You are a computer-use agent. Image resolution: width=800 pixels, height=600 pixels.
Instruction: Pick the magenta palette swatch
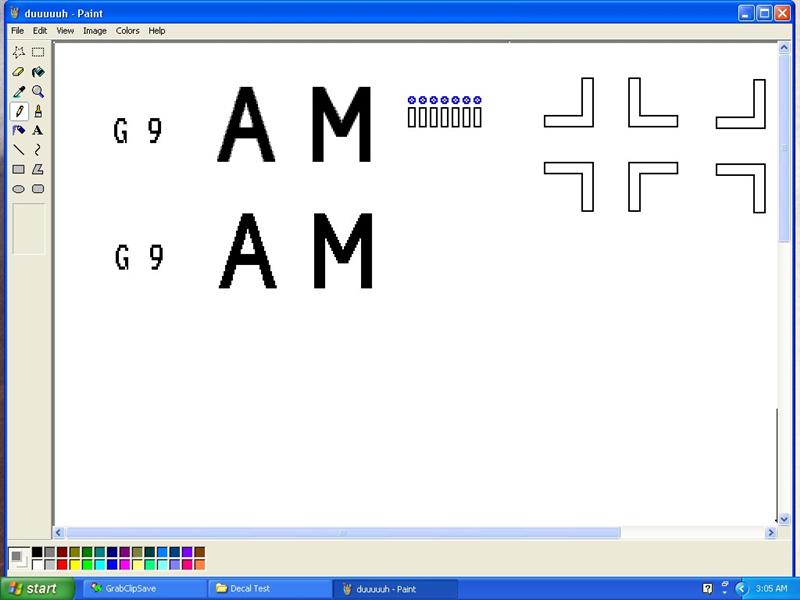125,565
